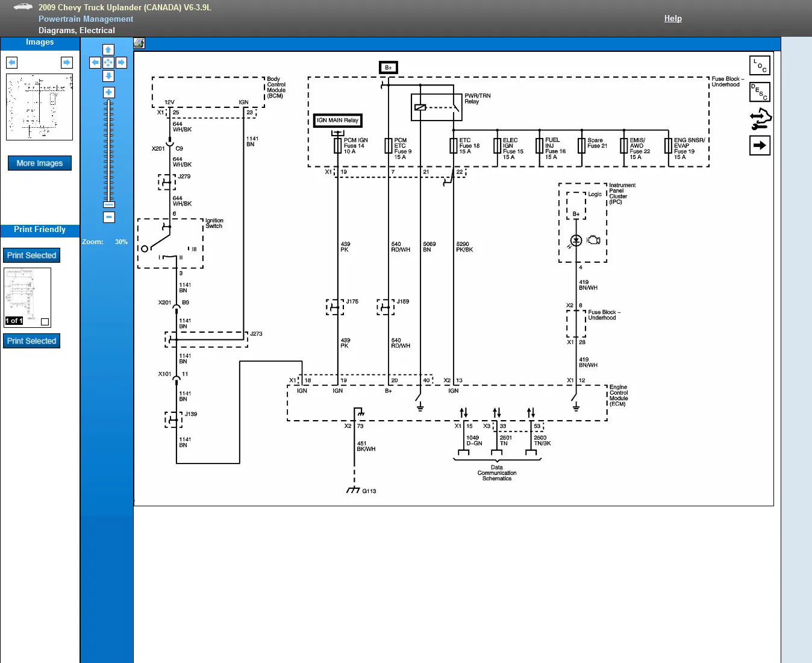
Task: Pan diagram left arrow button
Action: (95, 63)
